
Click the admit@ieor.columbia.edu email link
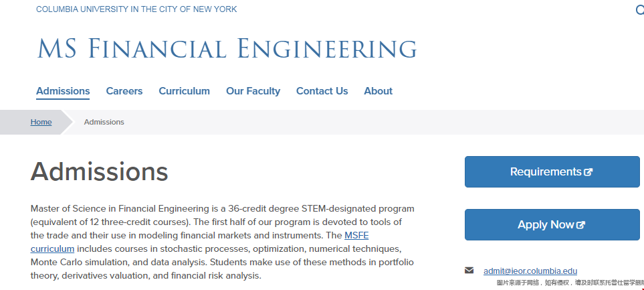[530, 271]
